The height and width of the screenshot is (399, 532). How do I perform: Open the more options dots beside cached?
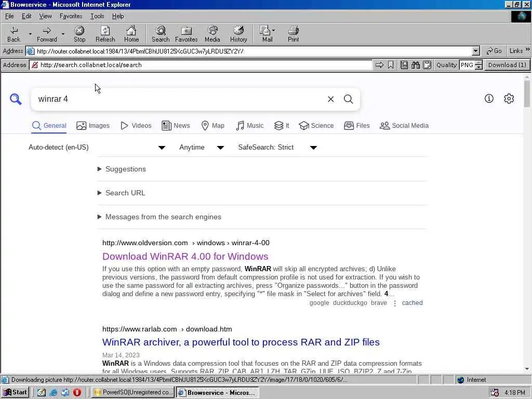395,303
